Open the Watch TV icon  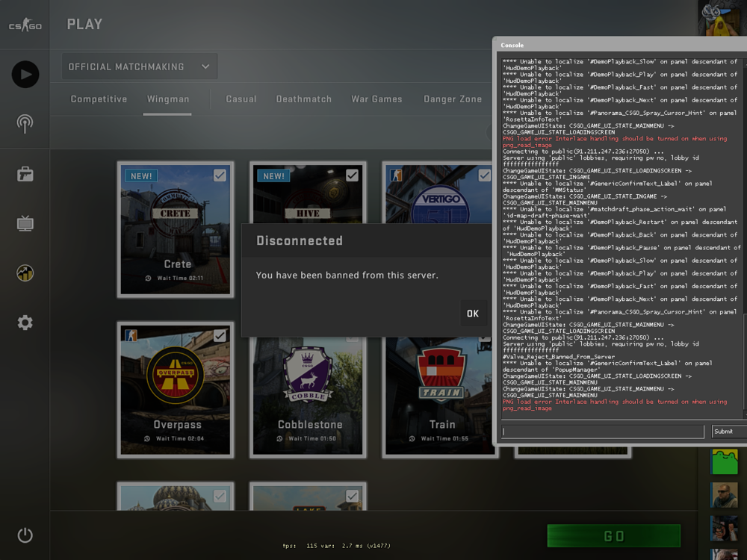[x=25, y=223]
